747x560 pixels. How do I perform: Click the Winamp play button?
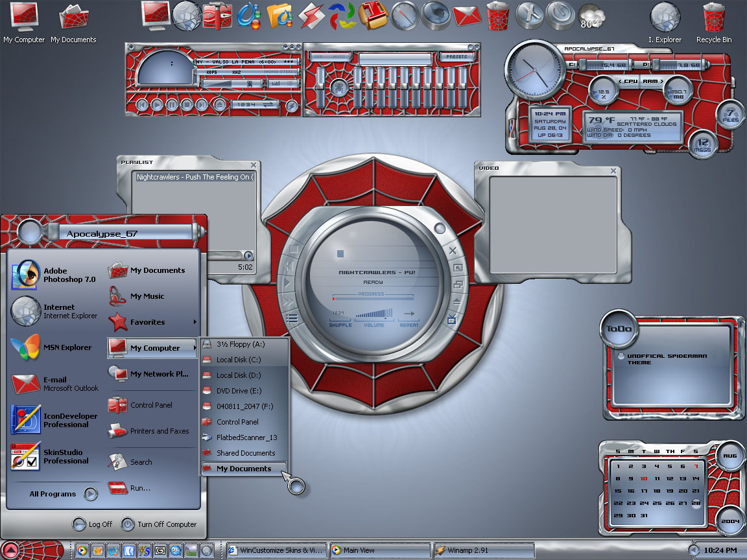pos(157,104)
